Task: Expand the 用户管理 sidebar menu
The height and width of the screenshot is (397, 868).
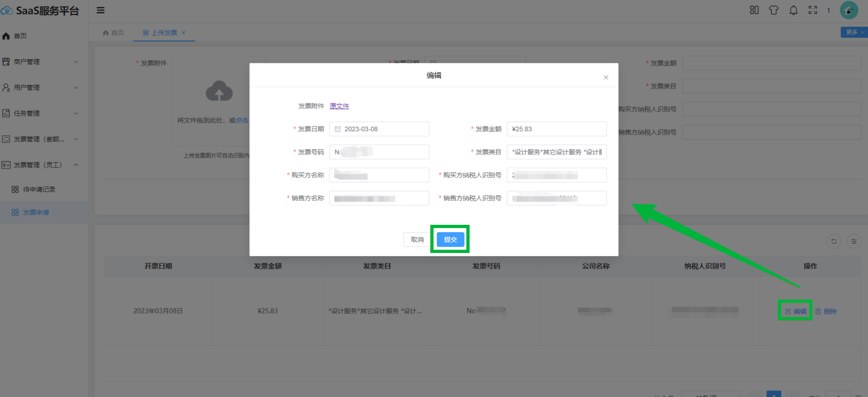Action: coord(40,88)
